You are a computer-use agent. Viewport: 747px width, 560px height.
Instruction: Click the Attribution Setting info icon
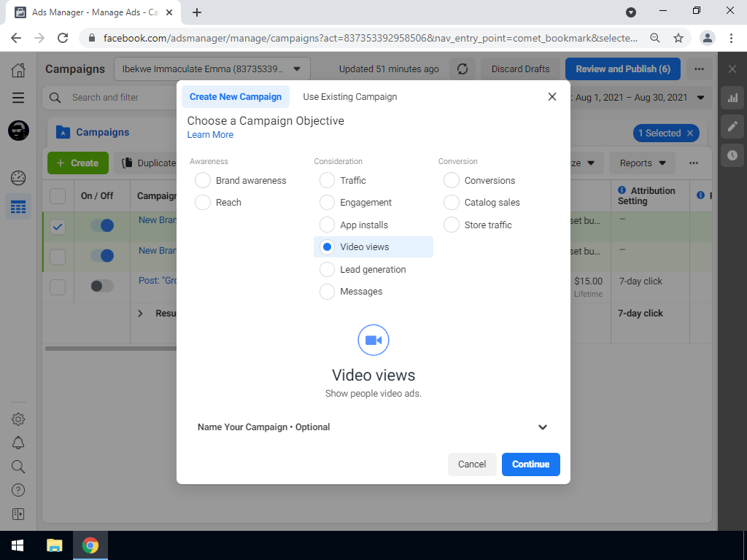point(622,190)
